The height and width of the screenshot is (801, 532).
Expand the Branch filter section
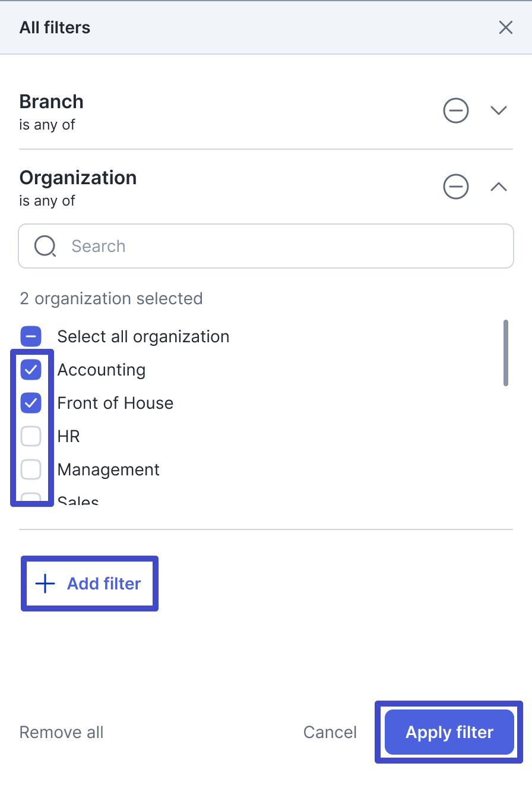point(498,111)
